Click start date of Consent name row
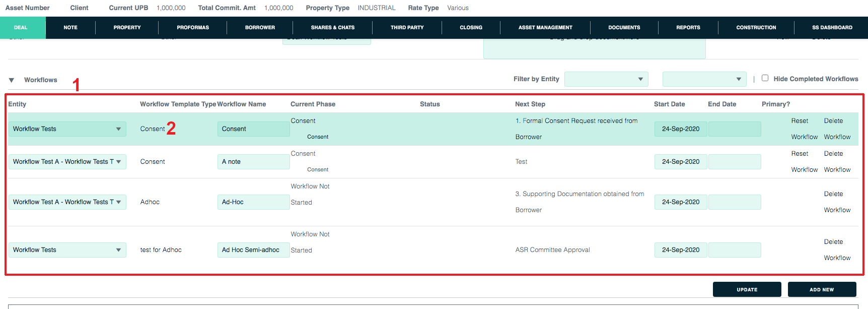This screenshot has height=309, width=868. tap(681, 129)
